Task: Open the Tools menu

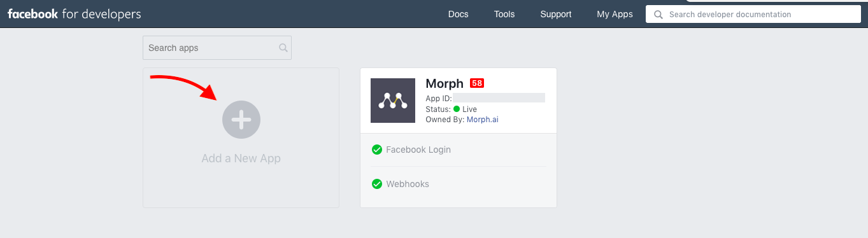Action: tap(504, 14)
